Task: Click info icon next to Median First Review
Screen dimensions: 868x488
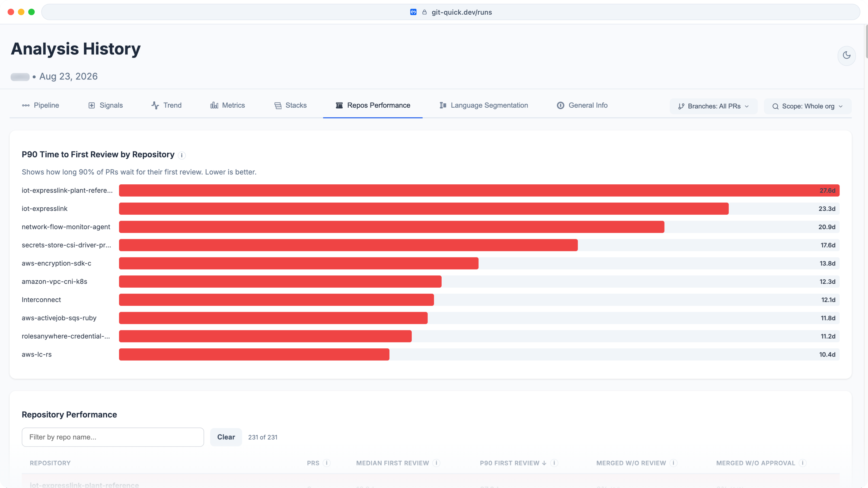Action: [x=436, y=463]
